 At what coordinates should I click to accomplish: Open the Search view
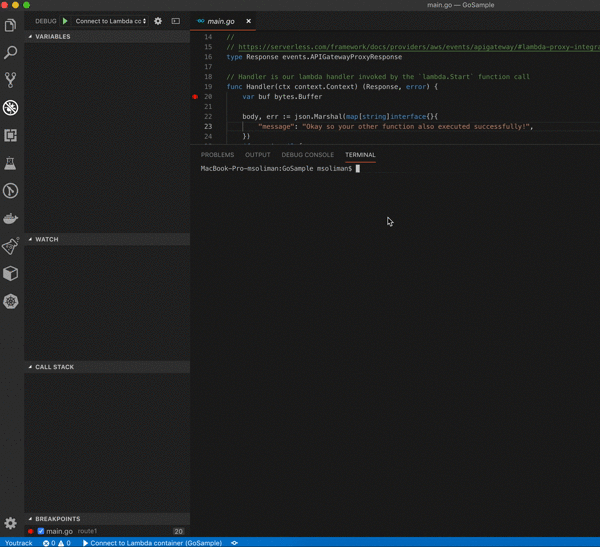pos(11,52)
